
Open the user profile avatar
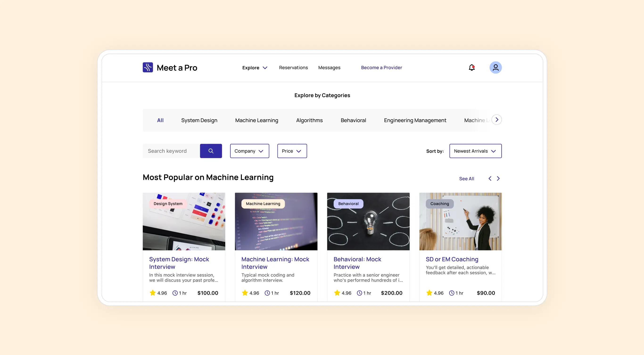(495, 67)
